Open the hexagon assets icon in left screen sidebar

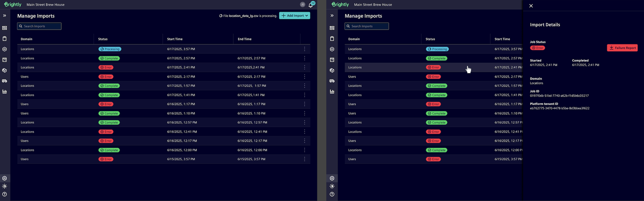pyautogui.click(x=4, y=49)
